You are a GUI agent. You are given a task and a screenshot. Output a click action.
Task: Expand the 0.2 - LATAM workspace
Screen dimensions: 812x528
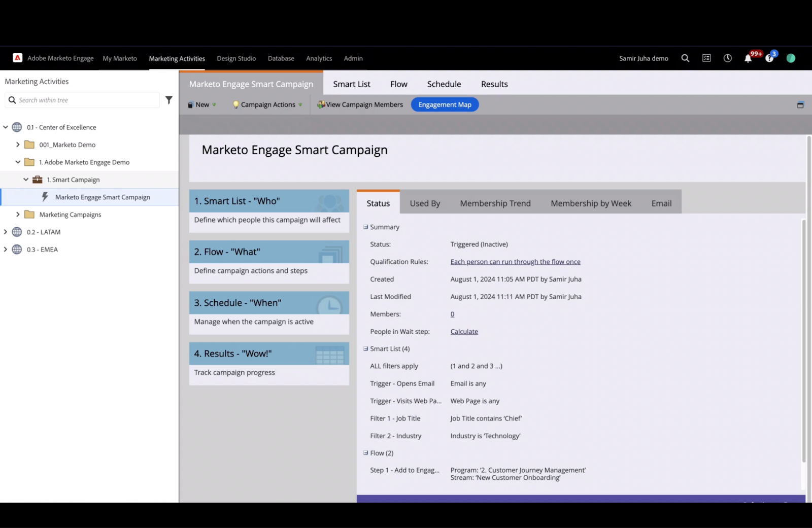(x=6, y=232)
